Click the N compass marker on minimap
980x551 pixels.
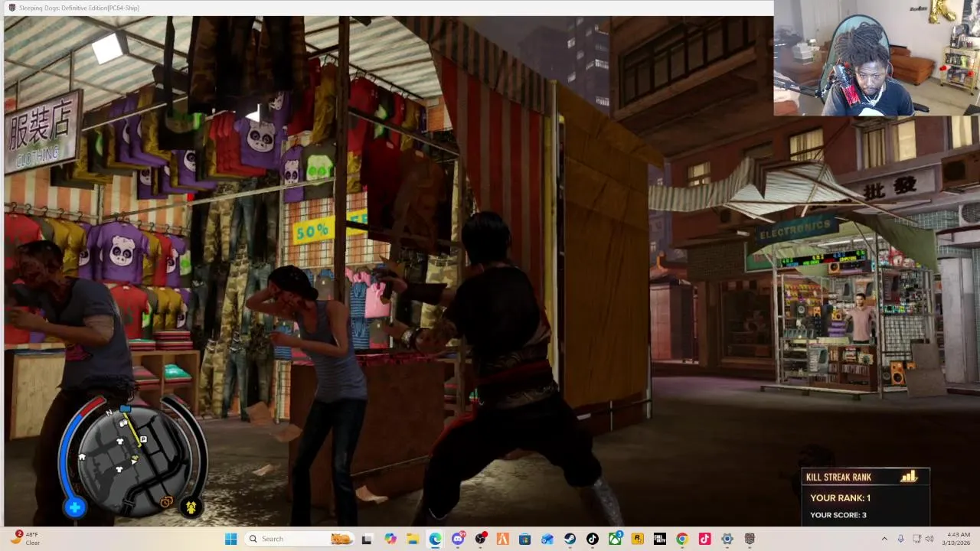coord(109,412)
